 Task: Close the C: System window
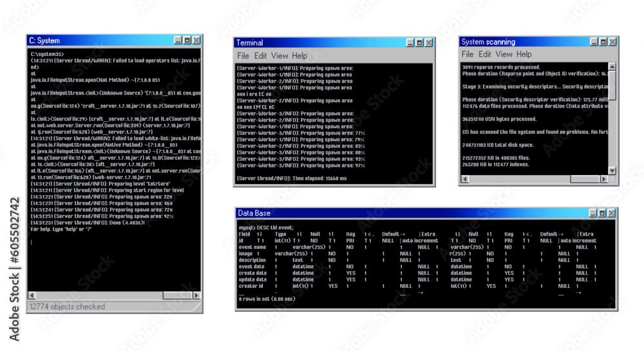click(196, 40)
